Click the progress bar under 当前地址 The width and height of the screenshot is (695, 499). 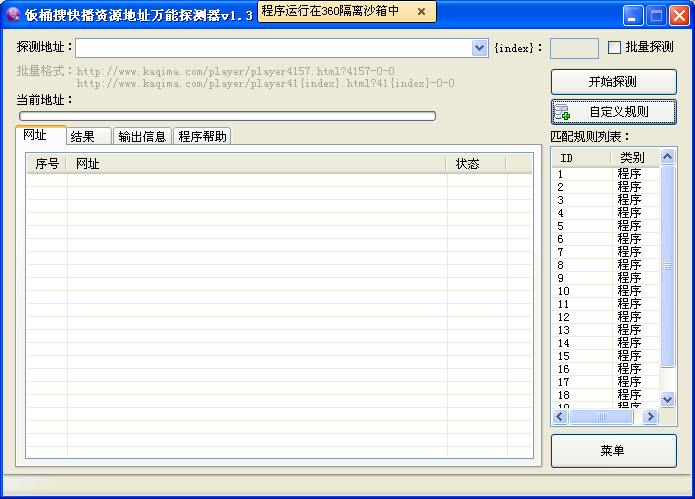(227, 116)
